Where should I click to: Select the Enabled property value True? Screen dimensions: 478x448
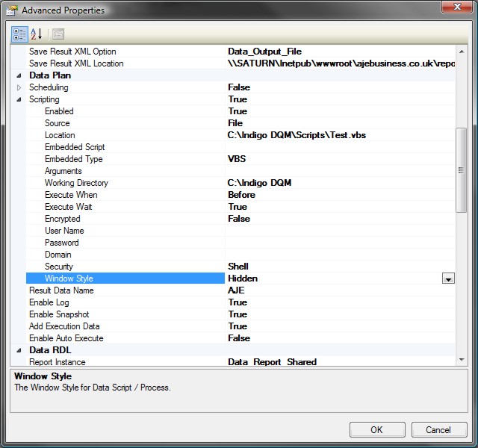(238, 111)
